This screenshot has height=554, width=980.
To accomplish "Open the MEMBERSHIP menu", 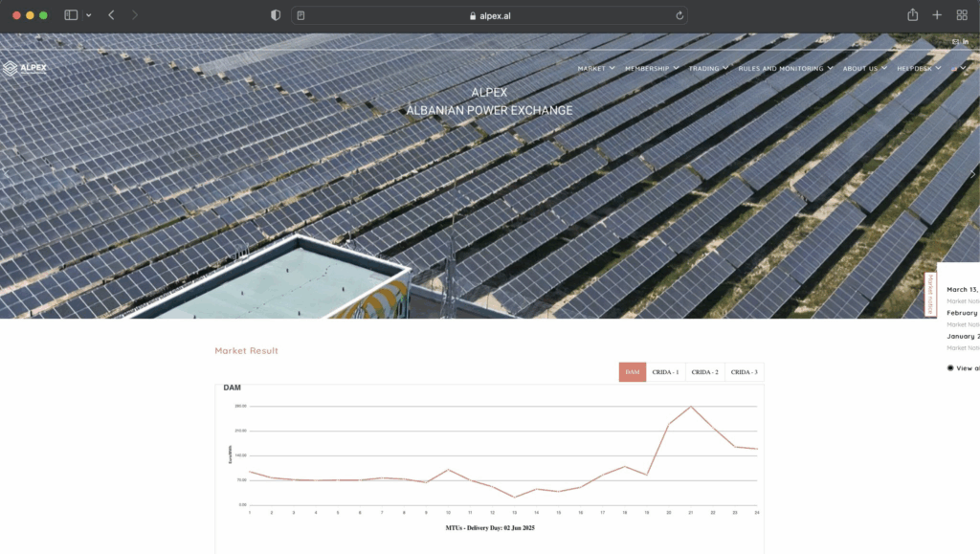I will pyautogui.click(x=647, y=69).
